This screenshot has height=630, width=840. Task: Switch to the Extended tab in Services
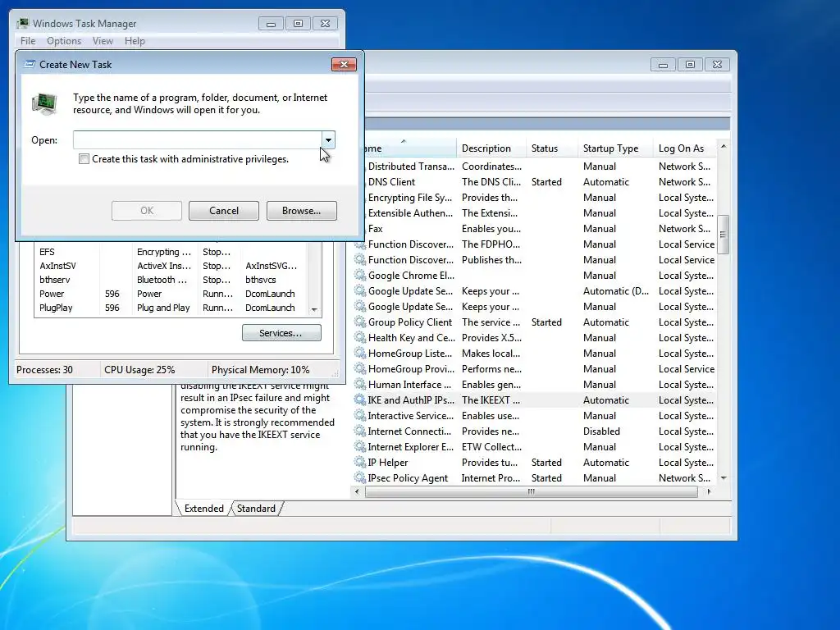(203, 509)
